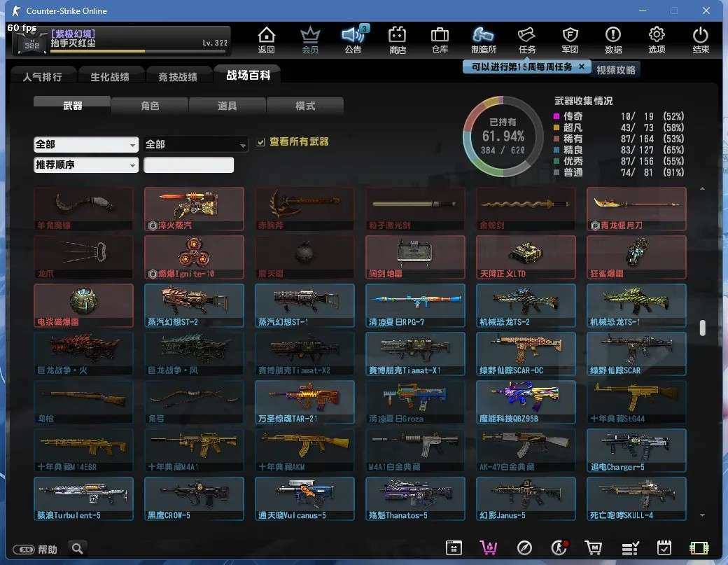Screen dimensions: 728x565
Task: Switch to the 人气排行 tab
Action: click(43, 76)
